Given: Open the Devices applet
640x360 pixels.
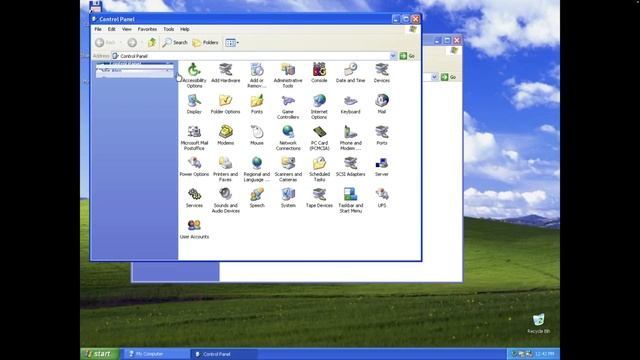Looking at the screenshot, I should pyautogui.click(x=382, y=73).
